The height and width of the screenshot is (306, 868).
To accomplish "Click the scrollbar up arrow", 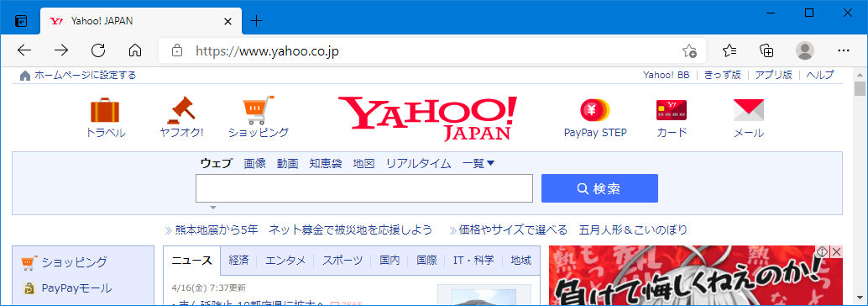I will [x=860, y=75].
